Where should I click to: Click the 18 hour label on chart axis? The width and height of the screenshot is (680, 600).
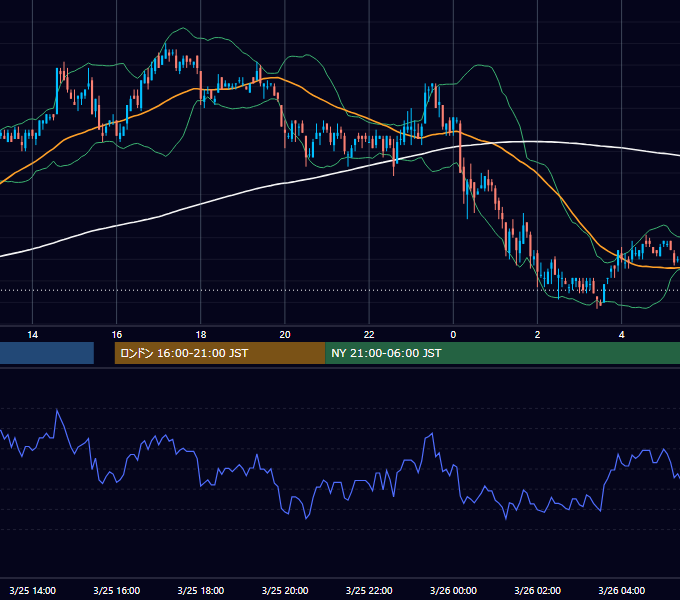pyautogui.click(x=201, y=335)
